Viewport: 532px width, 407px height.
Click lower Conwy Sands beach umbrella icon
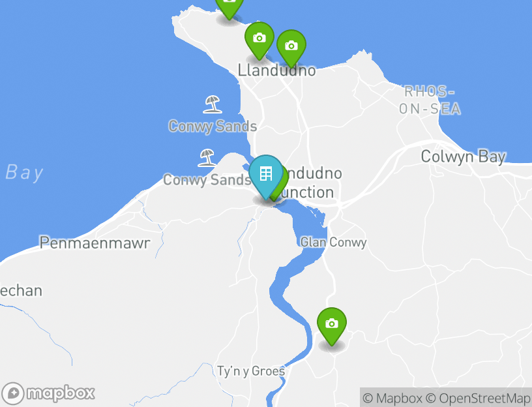[207, 158]
